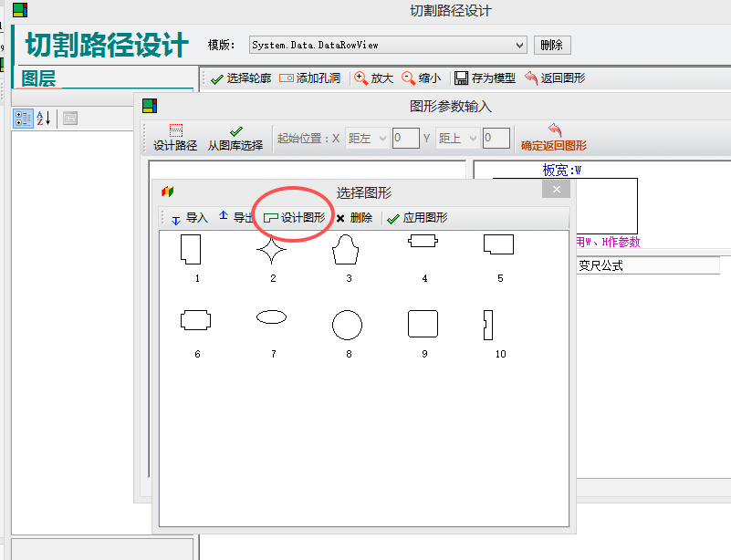Select shape thumbnail 10, the narrow bracket

488,325
